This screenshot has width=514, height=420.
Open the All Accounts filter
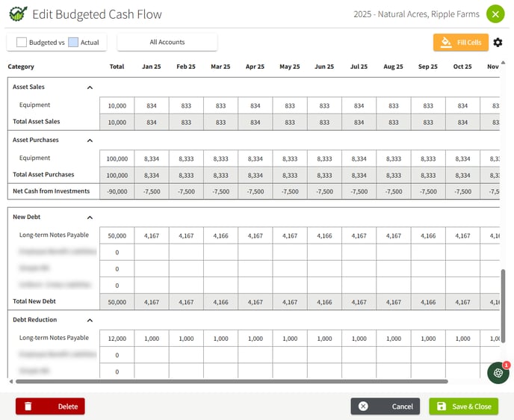[x=167, y=43]
